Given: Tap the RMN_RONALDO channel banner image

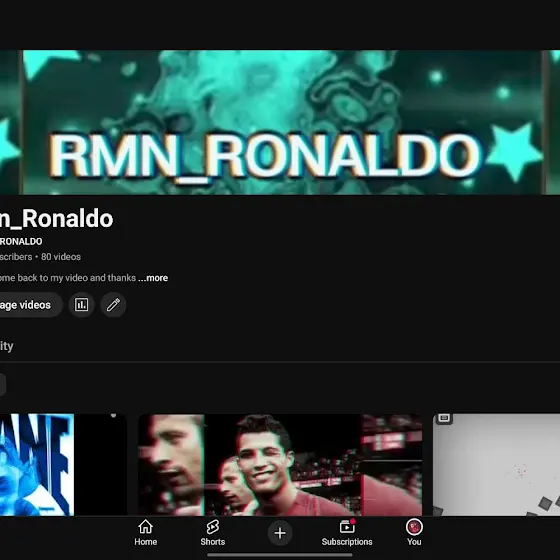Looking at the screenshot, I should 280,122.
